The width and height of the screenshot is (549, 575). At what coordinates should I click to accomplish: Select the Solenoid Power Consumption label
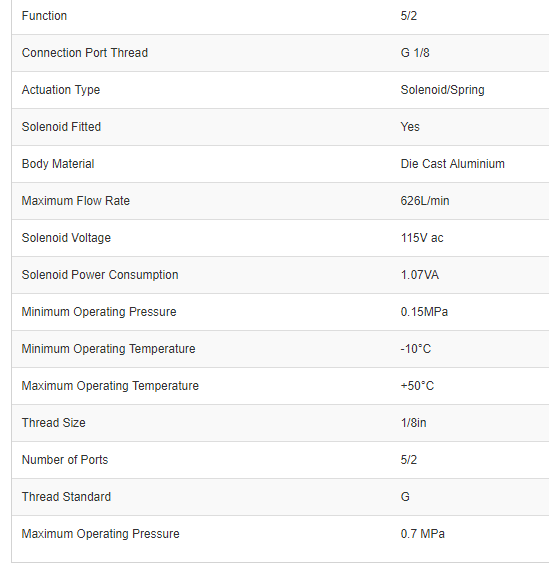pyautogui.click(x=100, y=275)
